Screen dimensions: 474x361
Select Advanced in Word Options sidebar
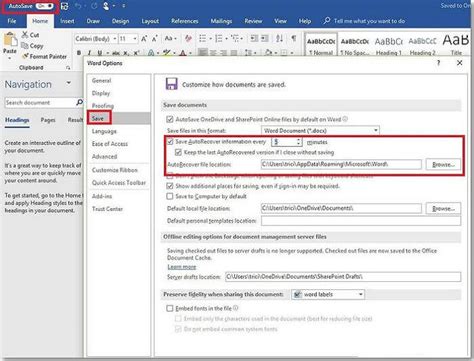104,157
